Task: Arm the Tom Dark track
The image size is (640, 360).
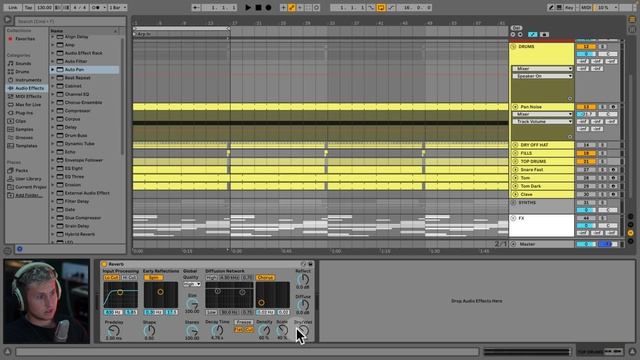Action: [613, 186]
